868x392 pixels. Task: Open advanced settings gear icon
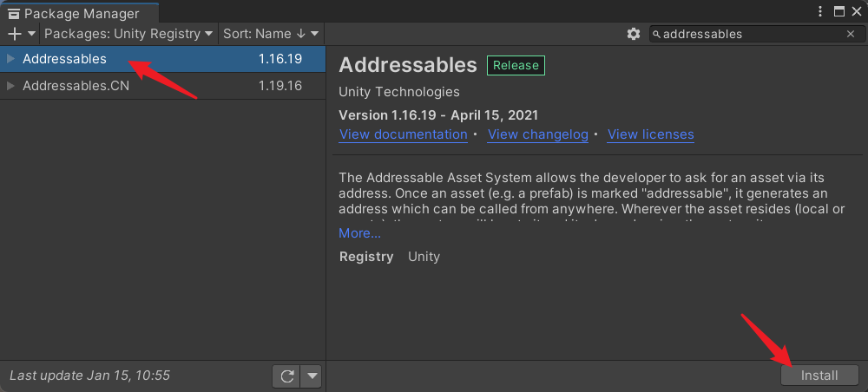[634, 34]
